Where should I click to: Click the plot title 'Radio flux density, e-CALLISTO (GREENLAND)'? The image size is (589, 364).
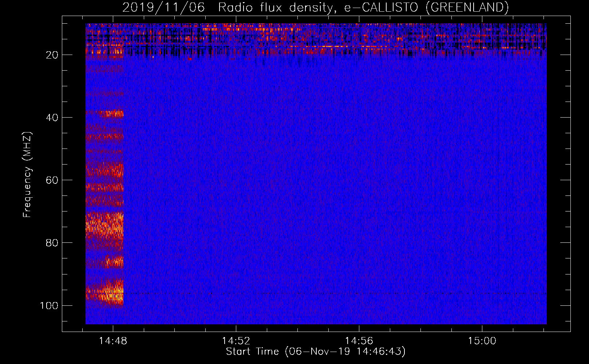pyautogui.click(x=363, y=7)
